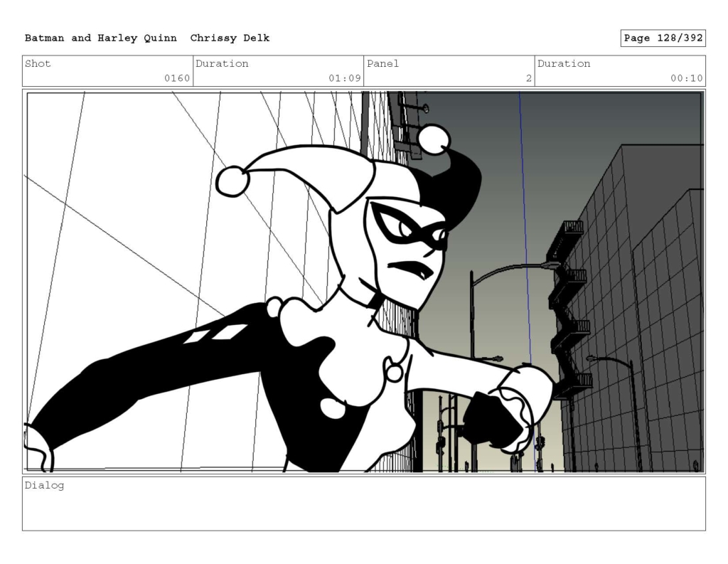Screen dimensions: 728x564
Task: Click the 'Dialog' label
Action: (44, 486)
